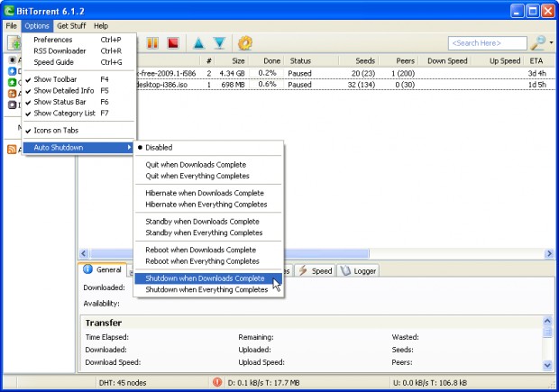The image size is (559, 392).
Task: Select Standby when Downloads Complete
Action: 208,222
